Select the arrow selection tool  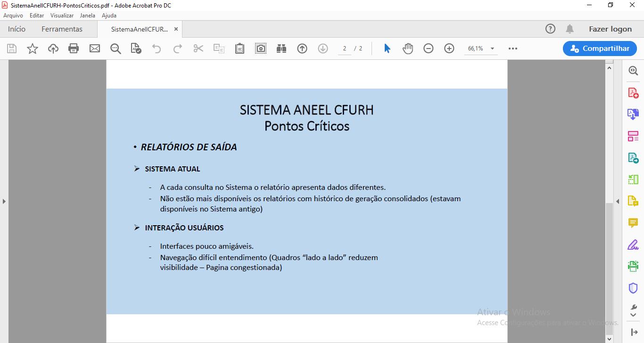387,49
